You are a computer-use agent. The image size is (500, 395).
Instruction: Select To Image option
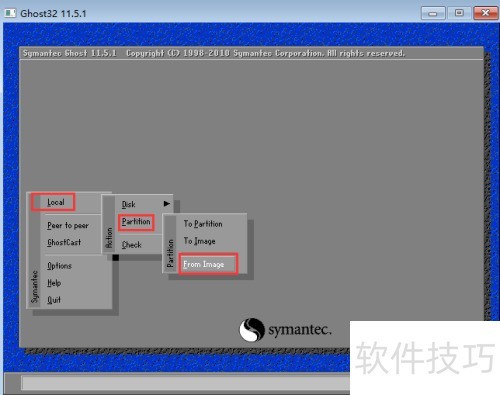tap(199, 241)
